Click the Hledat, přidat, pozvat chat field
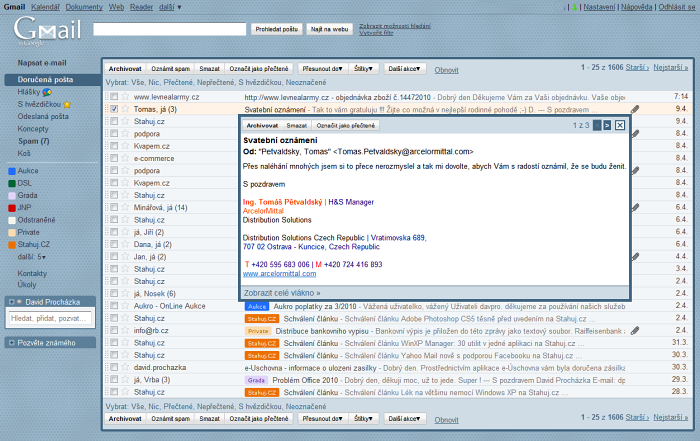 (x=50, y=318)
